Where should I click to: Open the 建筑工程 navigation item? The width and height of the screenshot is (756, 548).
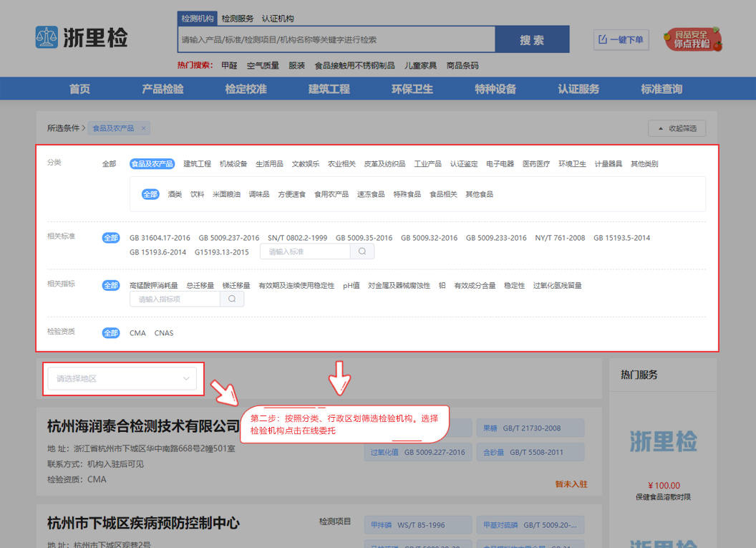point(329,89)
